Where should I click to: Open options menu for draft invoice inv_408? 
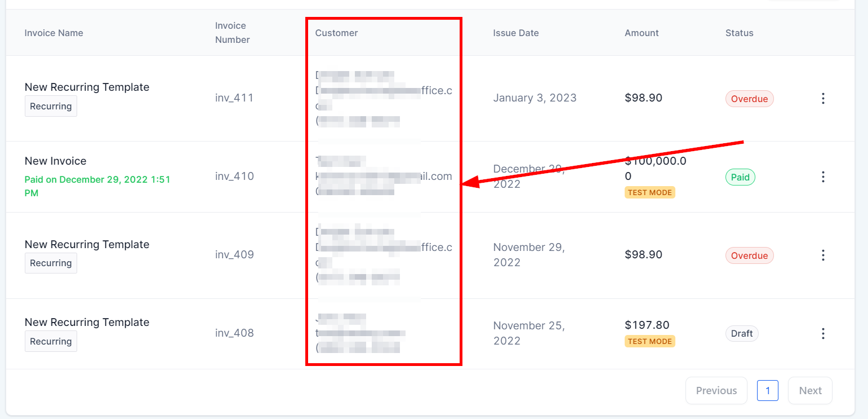(x=823, y=333)
